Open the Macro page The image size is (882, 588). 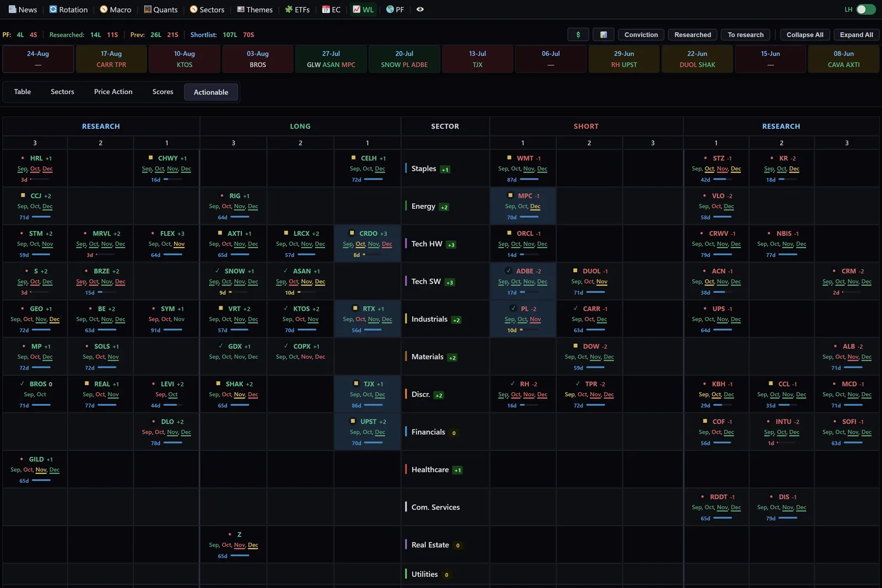click(x=116, y=9)
